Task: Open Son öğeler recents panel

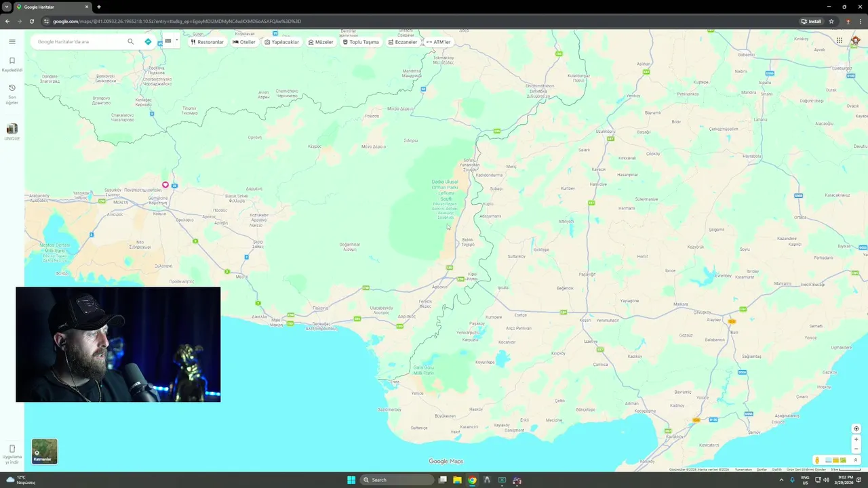Action: tap(12, 94)
